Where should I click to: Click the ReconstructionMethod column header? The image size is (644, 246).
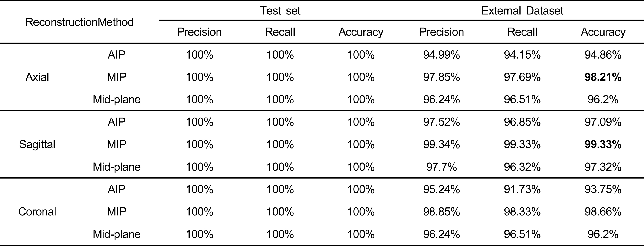[x=79, y=22]
